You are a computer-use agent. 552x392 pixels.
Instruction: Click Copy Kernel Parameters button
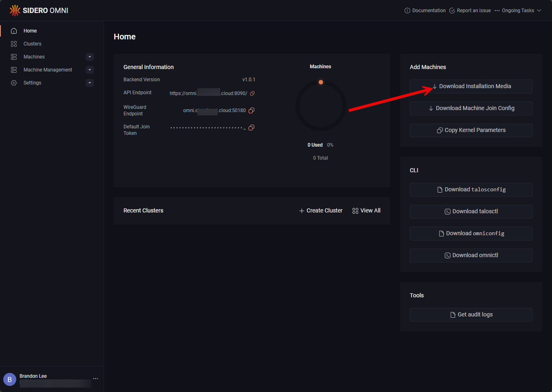471,130
